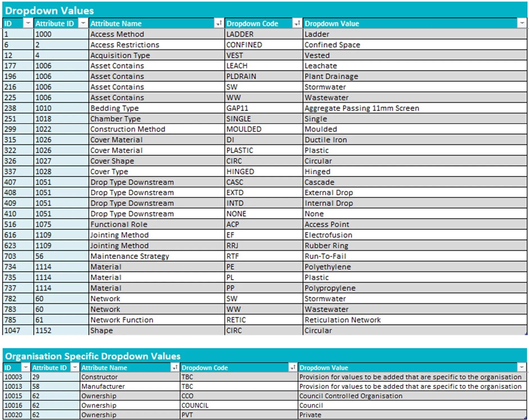529x420 pixels.
Task: Click the PVT dropdown code cell
Action: click(239, 415)
